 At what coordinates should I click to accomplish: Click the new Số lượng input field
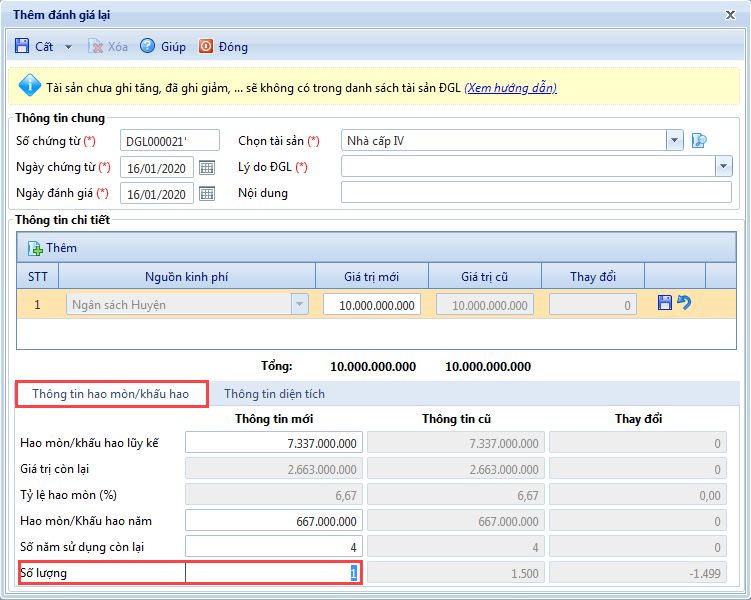pos(274,573)
